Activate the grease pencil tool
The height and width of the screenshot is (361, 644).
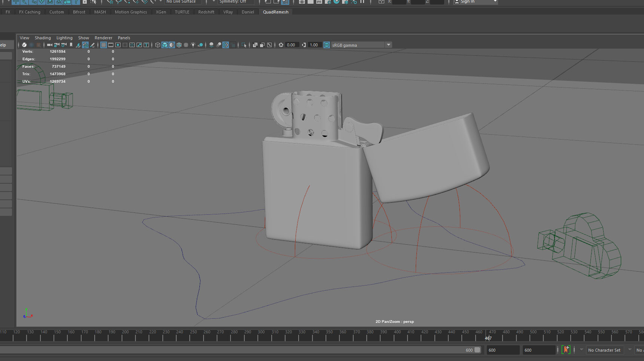pyautogui.click(x=92, y=45)
